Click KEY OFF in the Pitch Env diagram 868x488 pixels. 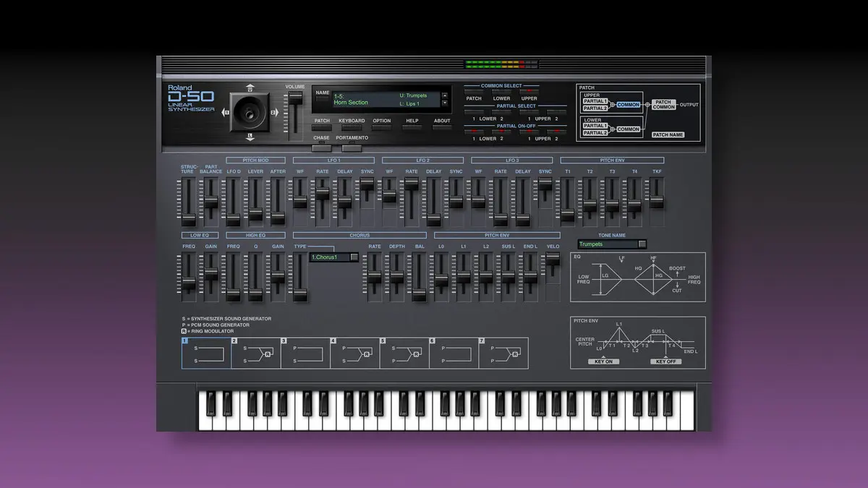click(x=665, y=361)
